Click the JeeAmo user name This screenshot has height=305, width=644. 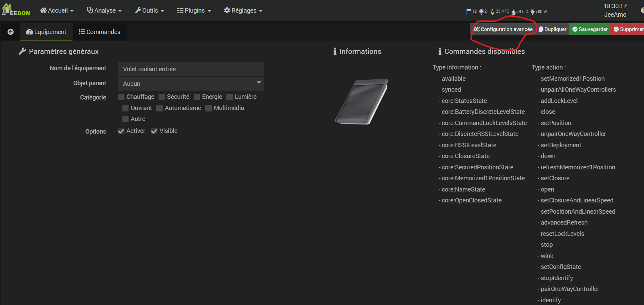coord(615,15)
